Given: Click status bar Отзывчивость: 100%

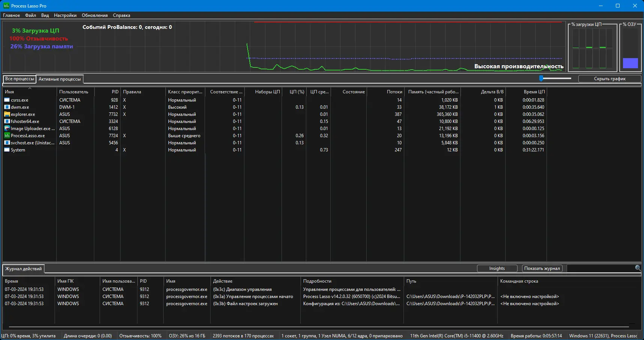Looking at the screenshot, I should click(140, 336).
